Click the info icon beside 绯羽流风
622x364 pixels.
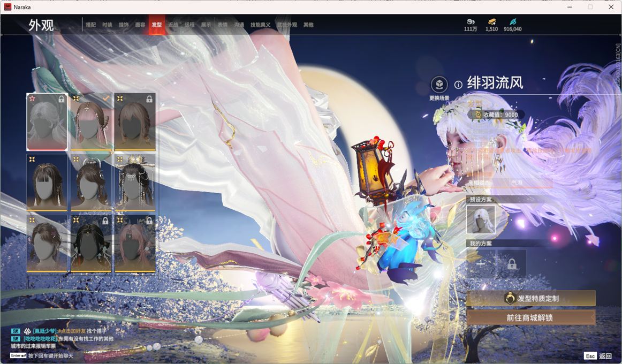click(458, 85)
